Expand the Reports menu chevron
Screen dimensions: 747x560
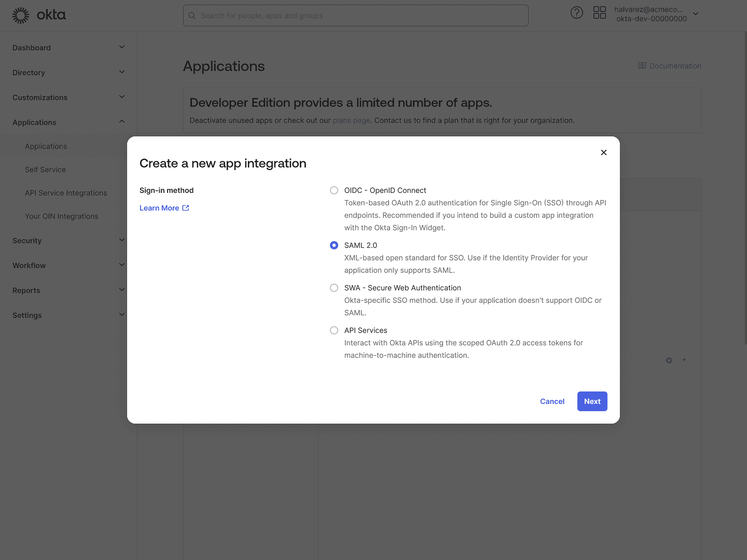point(122,289)
